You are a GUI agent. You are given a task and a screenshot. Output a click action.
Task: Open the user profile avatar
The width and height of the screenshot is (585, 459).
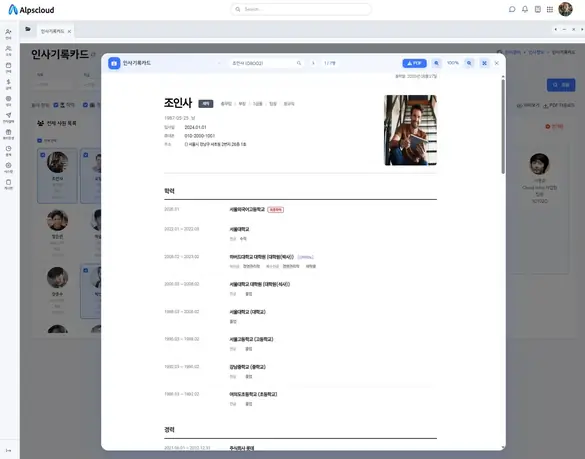tap(565, 9)
